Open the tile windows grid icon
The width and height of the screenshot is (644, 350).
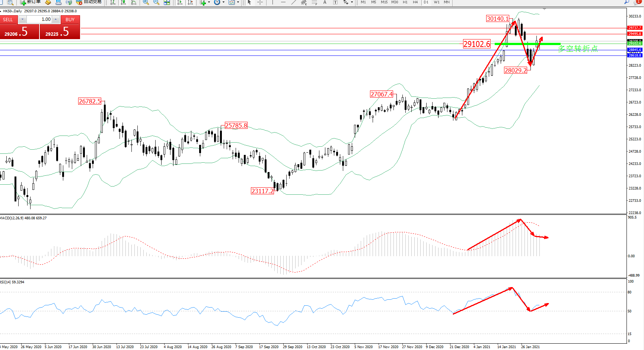pyautogui.click(x=167, y=2)
